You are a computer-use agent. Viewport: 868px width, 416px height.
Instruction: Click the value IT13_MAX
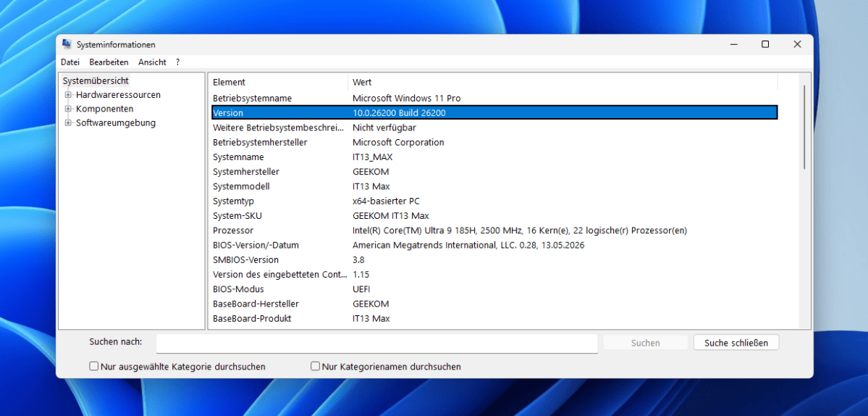pos(373,157)
